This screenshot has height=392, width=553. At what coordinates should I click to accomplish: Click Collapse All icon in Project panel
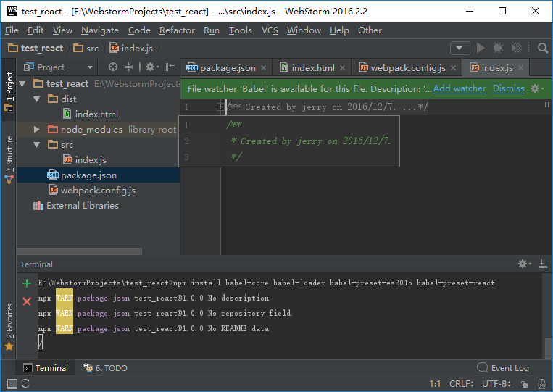click(129, 67)
